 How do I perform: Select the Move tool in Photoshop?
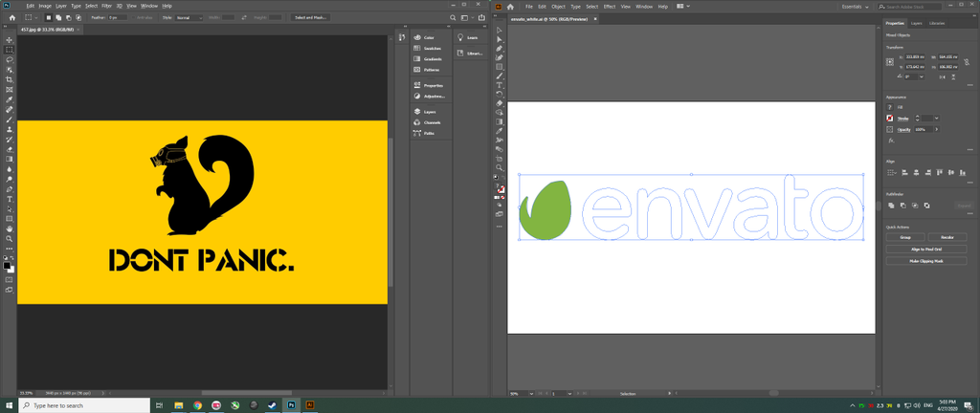coord(10,39)
